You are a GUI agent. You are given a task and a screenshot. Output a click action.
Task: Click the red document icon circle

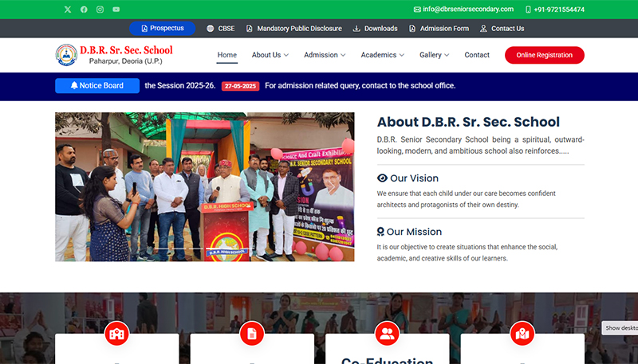(x=252, y=334)
